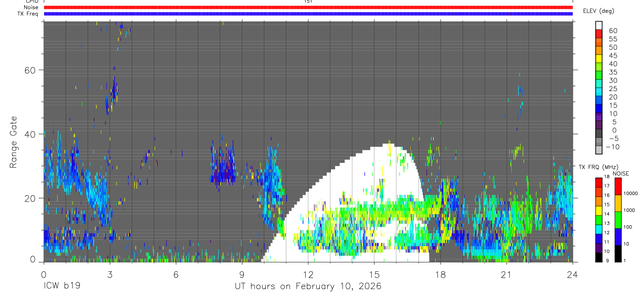Click the '9' label under TX FRQ colorbar
644x297 pixels.
coord(606,261)
